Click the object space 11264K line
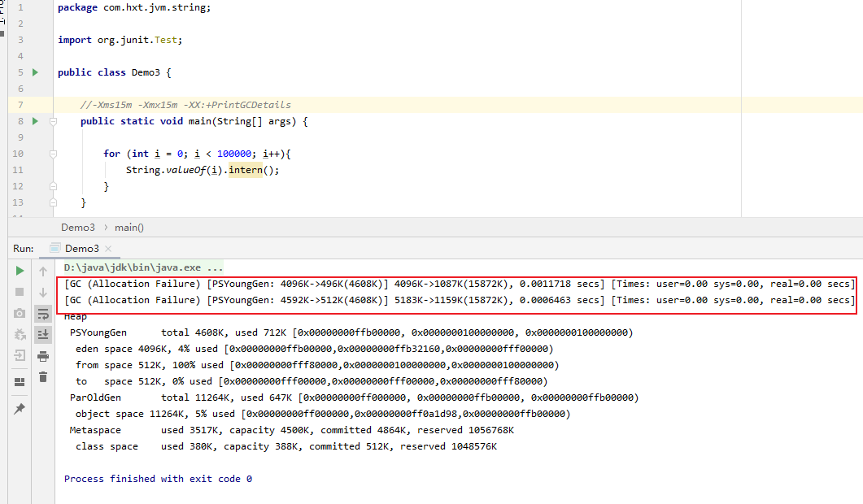 click(323, 414)
